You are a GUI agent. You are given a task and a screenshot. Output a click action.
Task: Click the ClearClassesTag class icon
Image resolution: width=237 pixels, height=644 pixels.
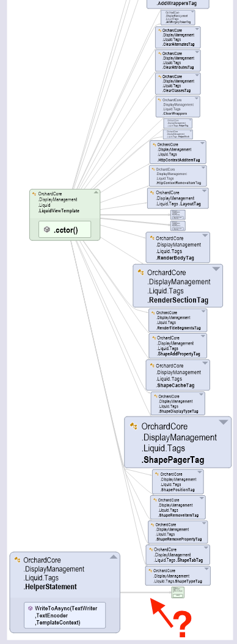[159, 77]
